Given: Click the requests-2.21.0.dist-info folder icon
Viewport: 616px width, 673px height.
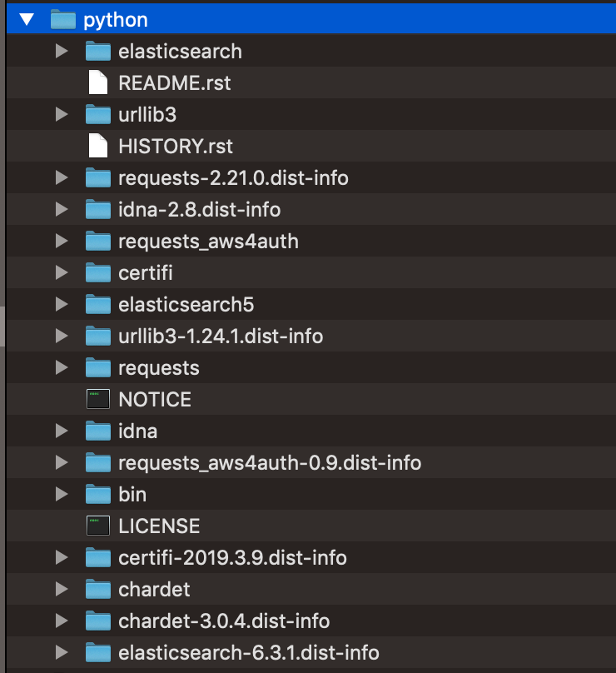Looking at the screenshot, I should click(x=98, y=177).
